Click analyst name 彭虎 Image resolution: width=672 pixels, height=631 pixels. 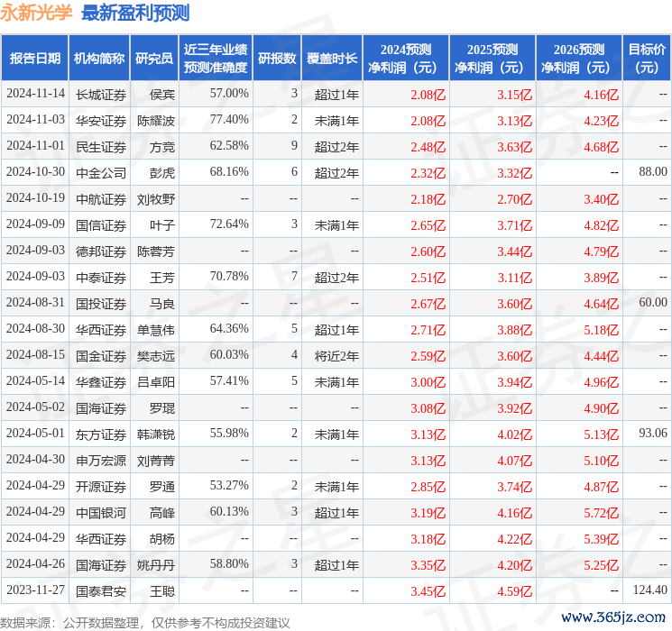(x=162, y=173)
